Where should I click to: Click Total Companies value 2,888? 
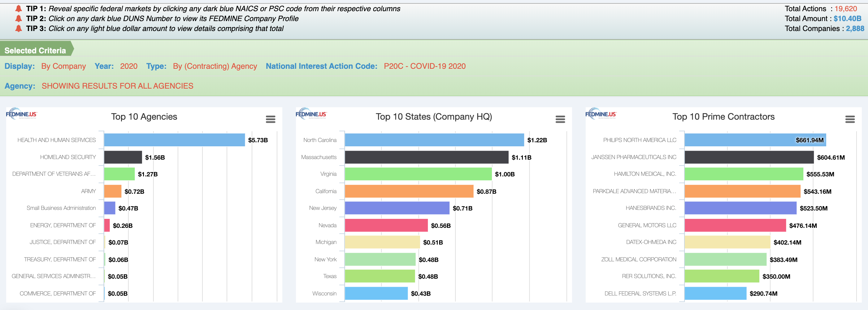tap(855, 28)
